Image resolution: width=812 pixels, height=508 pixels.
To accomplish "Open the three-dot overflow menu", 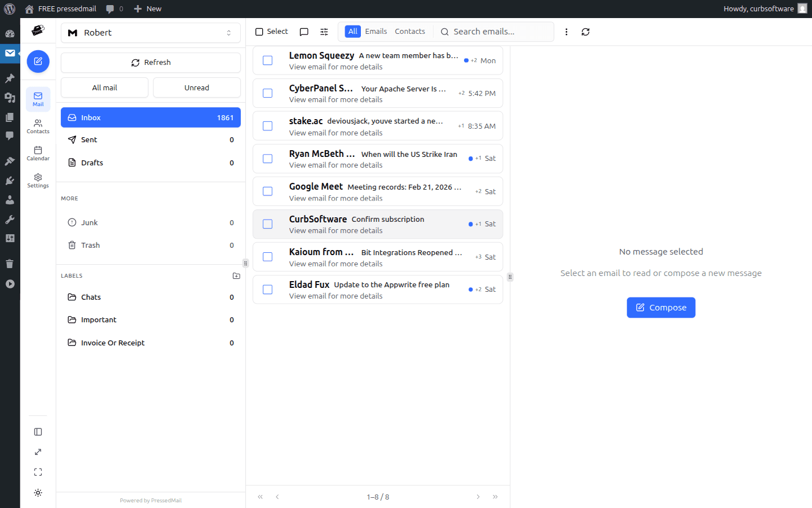I will coord(567,32).
